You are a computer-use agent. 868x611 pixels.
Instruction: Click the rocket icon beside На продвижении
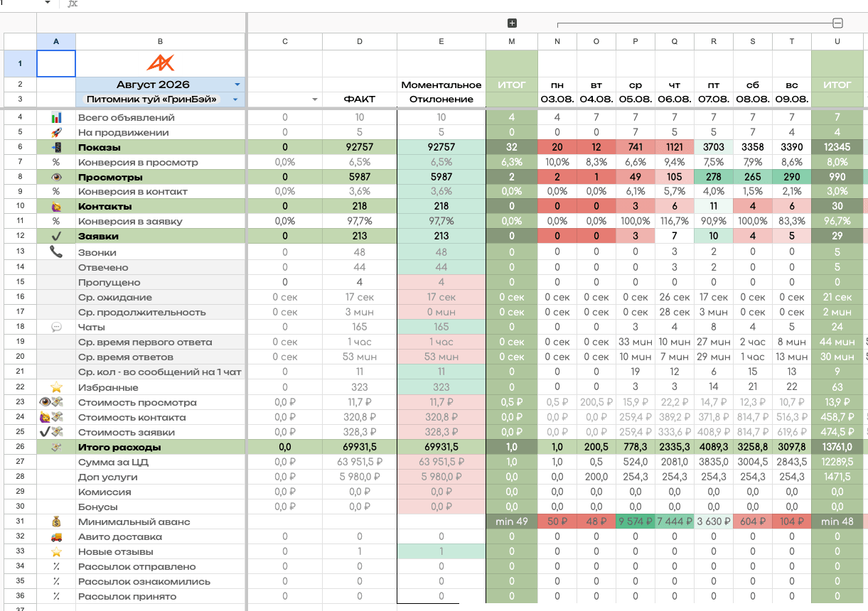56,132
